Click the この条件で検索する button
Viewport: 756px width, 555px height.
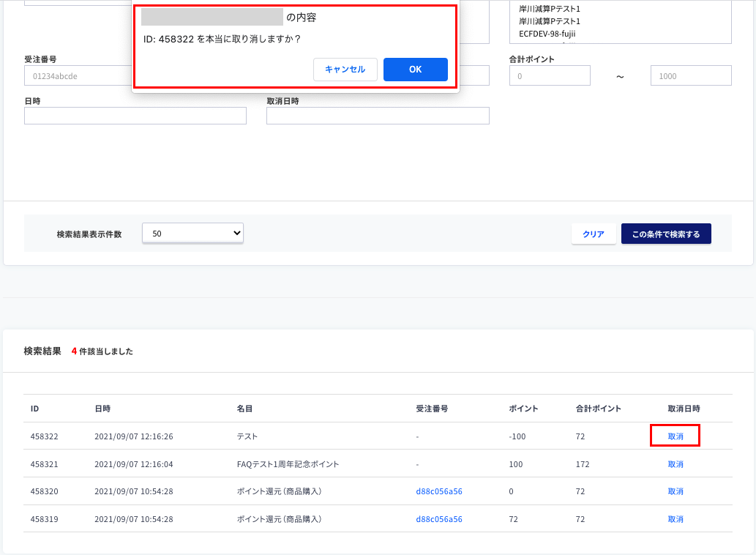pos(665,234)
